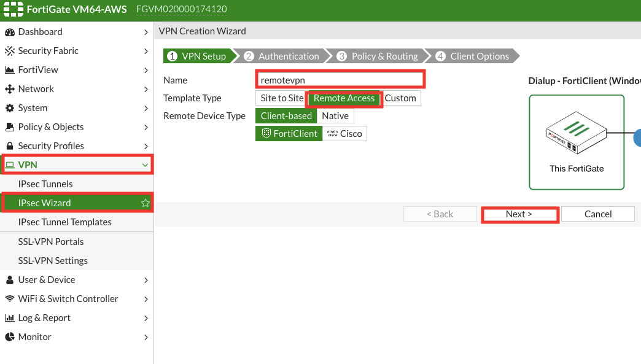Click the WiFi signal icon
The width and height of the screenshot is (641, 364).
point(9,299)
